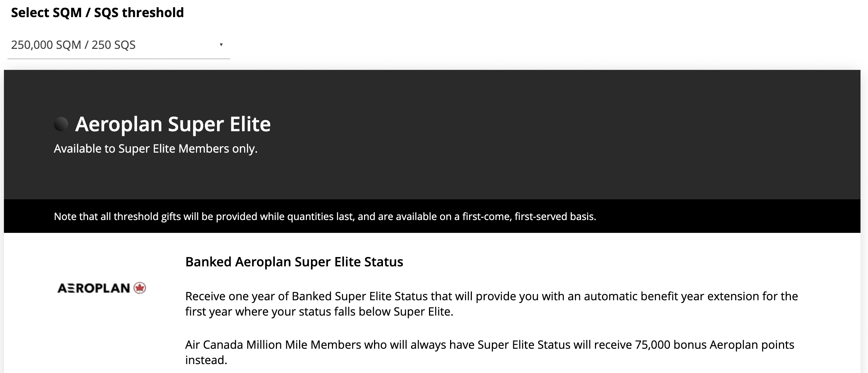Click "Air Canada Million Mile Members" text
Screen dimensions: 868x373
pyautogui.click(x=273, y=345)
